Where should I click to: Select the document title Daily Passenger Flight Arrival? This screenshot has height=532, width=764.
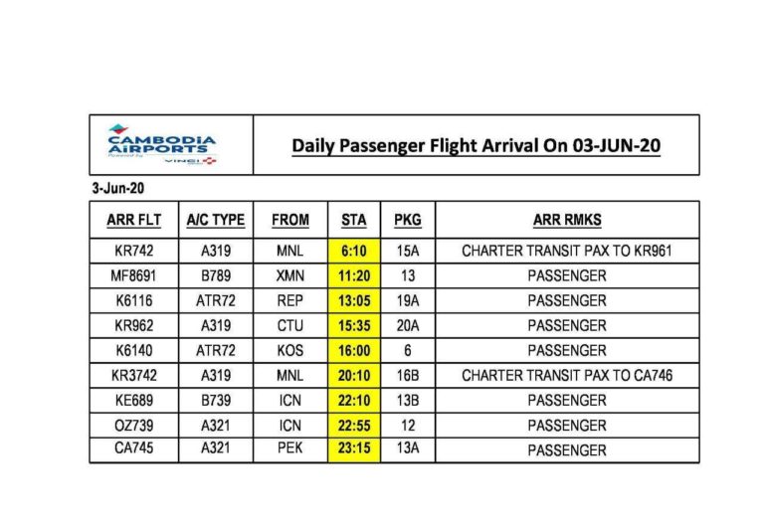click(476, 145)
